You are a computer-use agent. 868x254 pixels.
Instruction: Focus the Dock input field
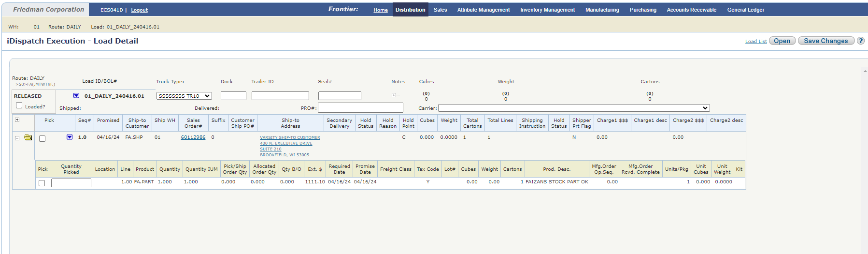pyautogui.click(x=233, y=96)
